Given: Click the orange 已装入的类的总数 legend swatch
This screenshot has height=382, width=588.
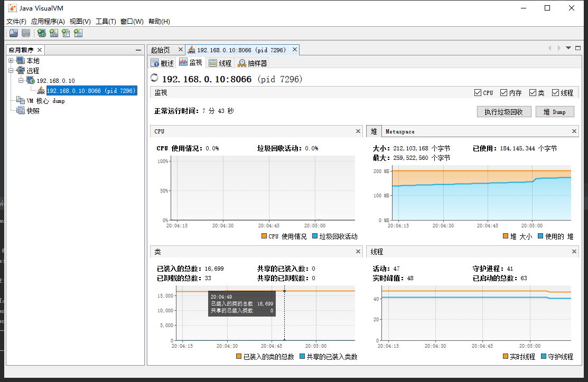Looking at the screenshot, I should (239, 356).
